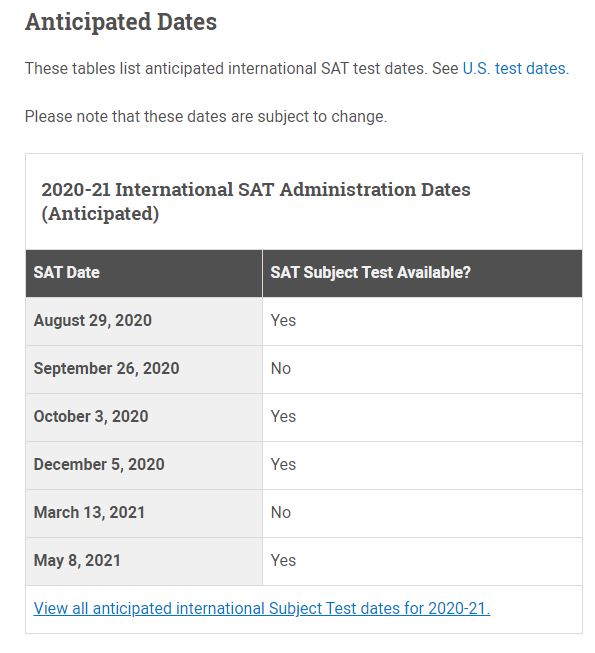Select the October 3, 2020 date cell
Viewport: 595px width, 653px height.
pos(144,417)
